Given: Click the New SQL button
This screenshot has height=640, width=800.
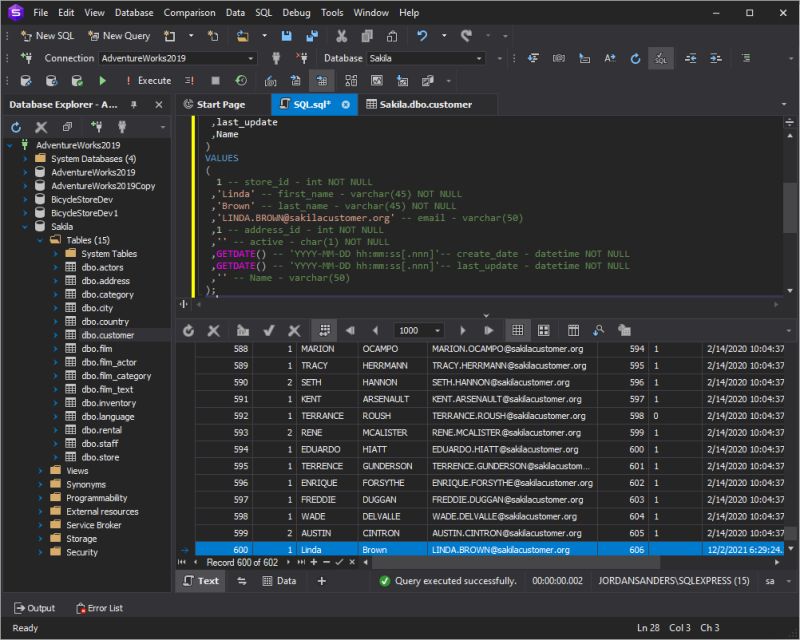Looking at the screenshot, I should coord(48,36).
